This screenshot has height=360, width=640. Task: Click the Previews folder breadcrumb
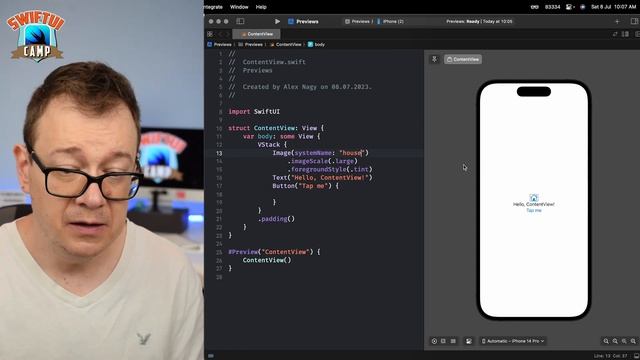pos(250,44)
